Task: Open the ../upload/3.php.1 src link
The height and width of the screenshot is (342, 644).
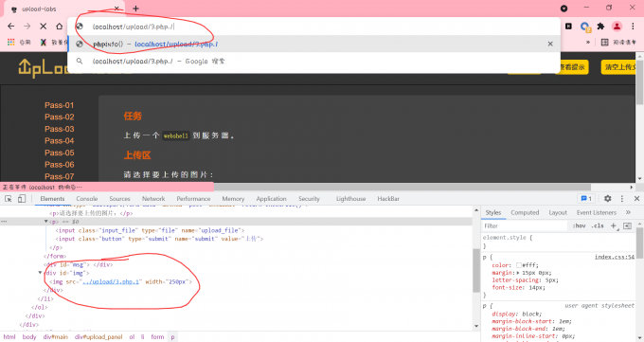Action: [112, 281]
